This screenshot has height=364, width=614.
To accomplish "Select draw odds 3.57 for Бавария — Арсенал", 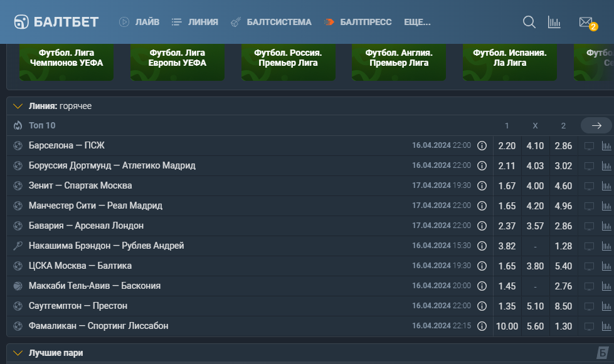I will pos(536,226).
